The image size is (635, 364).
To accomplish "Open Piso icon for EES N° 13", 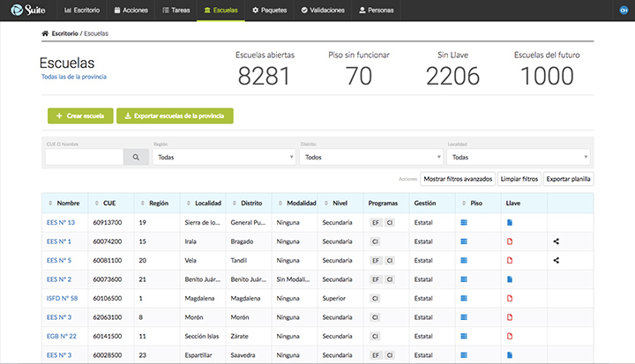I will tap(464, 222).
